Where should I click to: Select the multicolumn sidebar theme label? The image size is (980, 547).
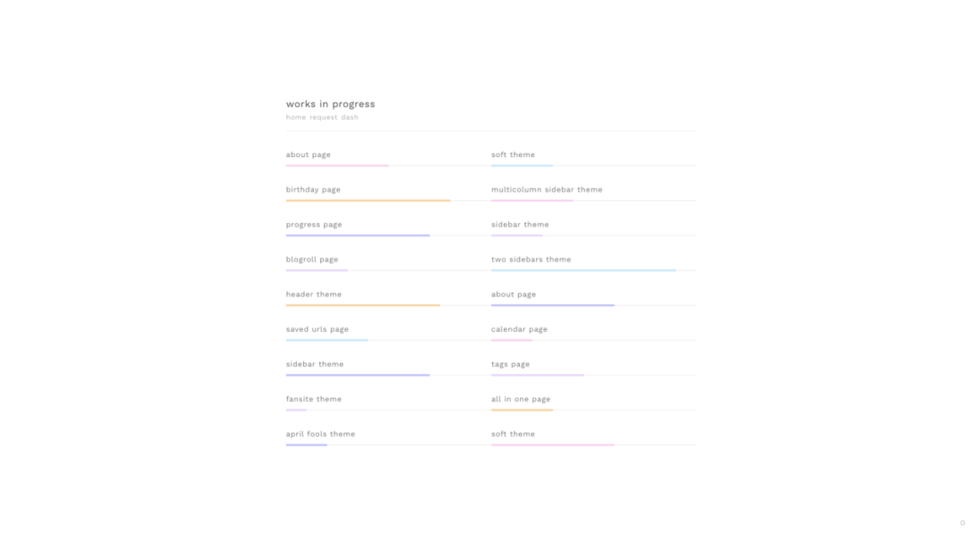(547, 189)
